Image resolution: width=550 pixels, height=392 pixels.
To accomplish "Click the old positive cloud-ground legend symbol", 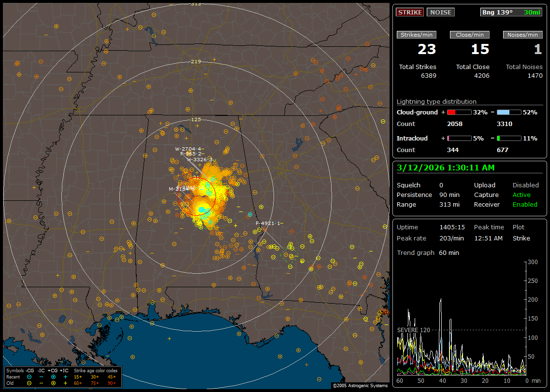I will 53,383.
